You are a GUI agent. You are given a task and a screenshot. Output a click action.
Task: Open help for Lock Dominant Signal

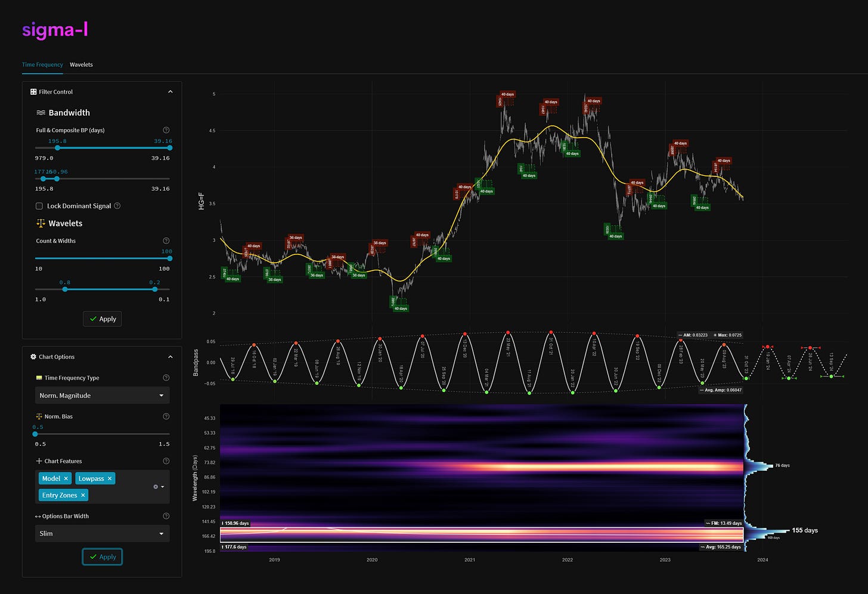(117, 206)
